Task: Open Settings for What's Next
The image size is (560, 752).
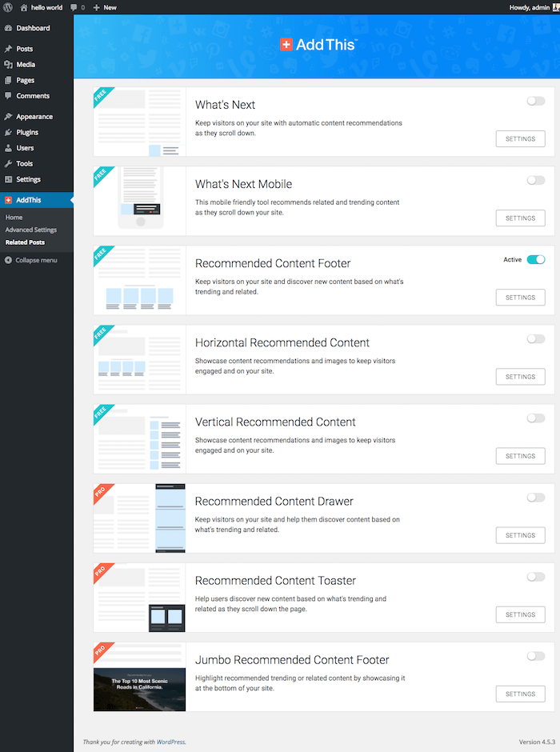Action: tap(520, 138)
